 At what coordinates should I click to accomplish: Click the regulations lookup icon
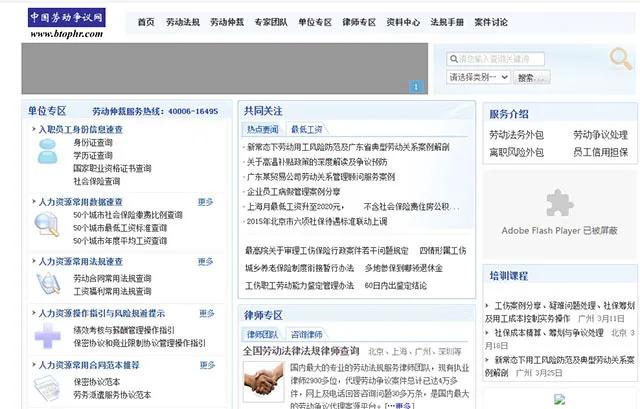tap(48, 284)
